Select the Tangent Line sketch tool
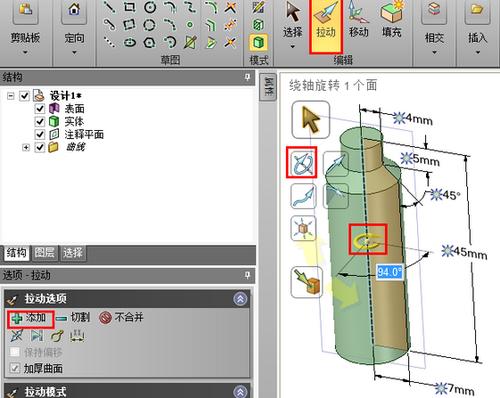The height and width of the screenshot is (398, 500). click(x=109, y=25)
